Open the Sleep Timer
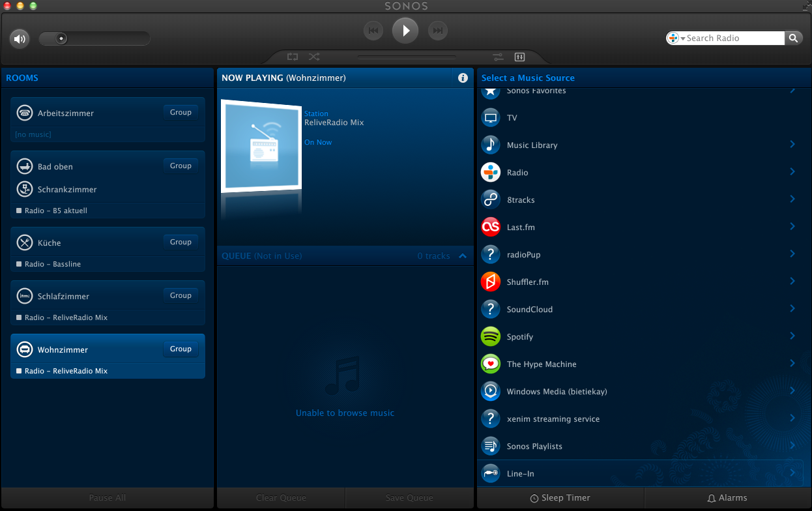812x511 pixels. click(560, 498)
